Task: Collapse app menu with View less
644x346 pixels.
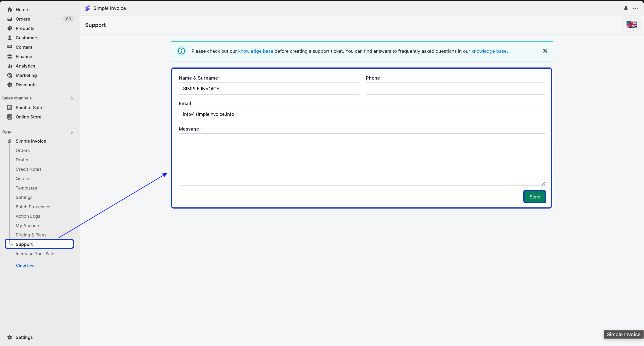Action: pyautogui.click(x=26, y=266)
